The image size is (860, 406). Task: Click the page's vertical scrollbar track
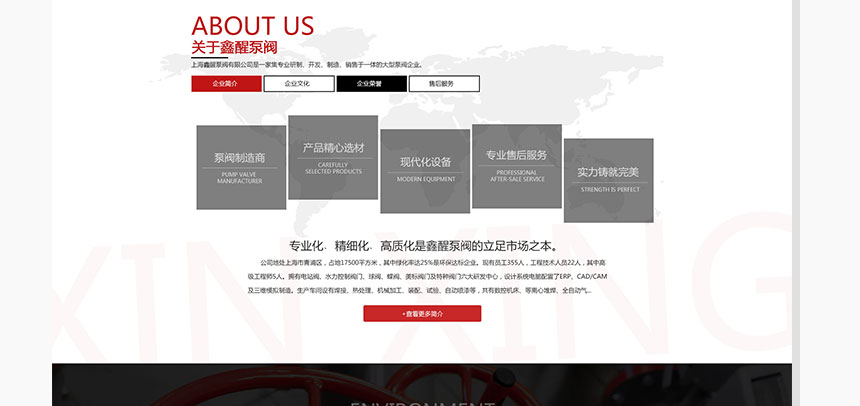point(796,203)
